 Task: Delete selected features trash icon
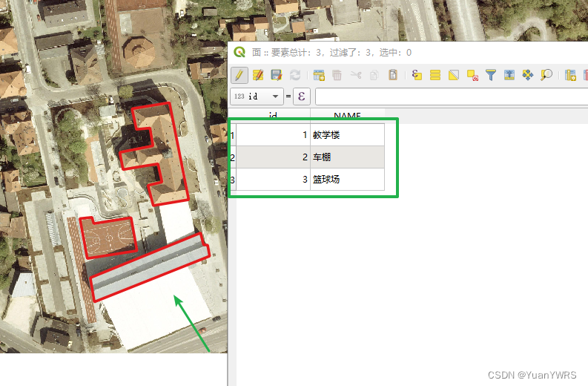337,75
